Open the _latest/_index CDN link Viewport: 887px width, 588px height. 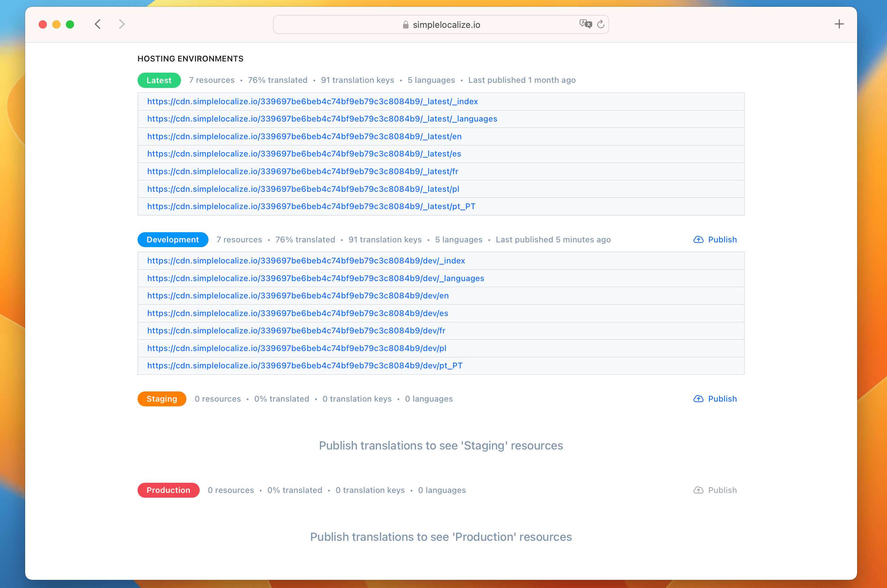coord(312,101)
